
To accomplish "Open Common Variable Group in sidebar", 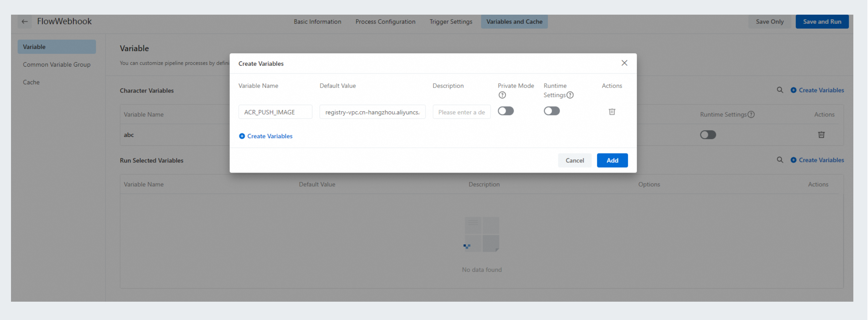I will 57,64.
